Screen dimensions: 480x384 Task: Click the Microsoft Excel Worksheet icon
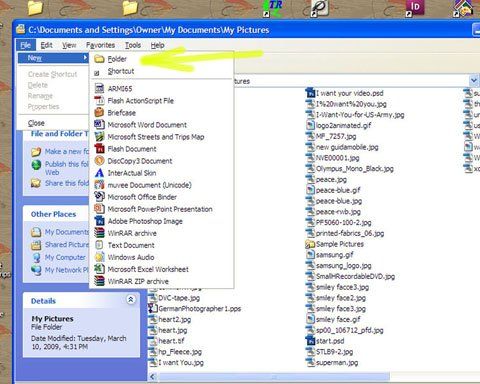tap(99, 269)
